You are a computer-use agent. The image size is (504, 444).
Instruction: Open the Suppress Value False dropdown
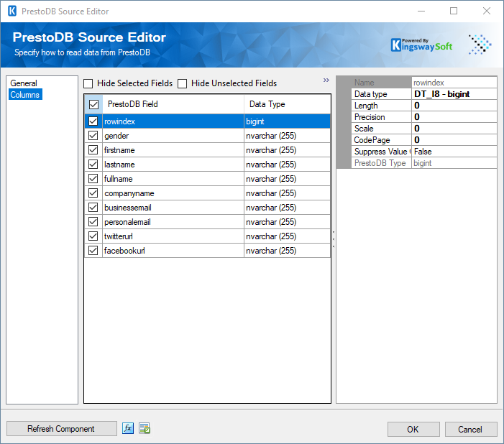coord(454,152)
